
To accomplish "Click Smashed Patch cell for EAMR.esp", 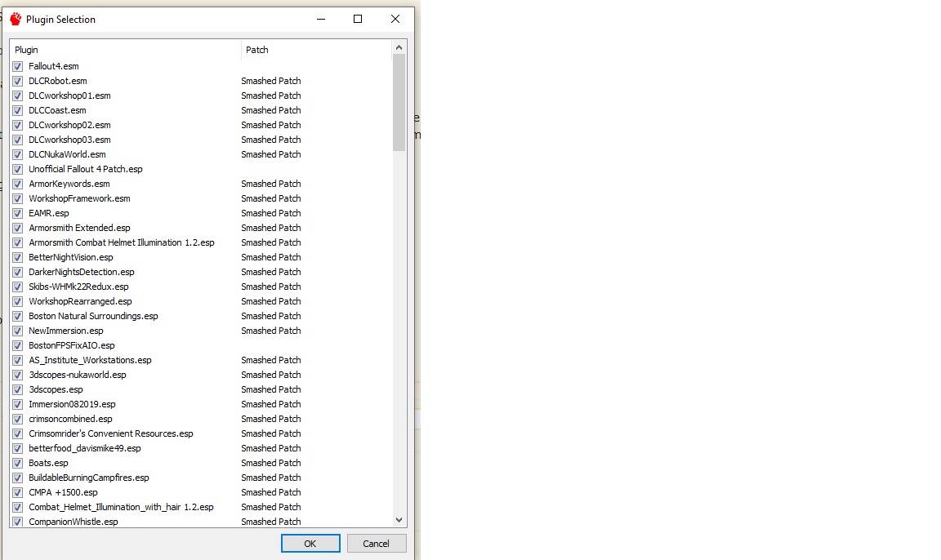I will (271, 213).
